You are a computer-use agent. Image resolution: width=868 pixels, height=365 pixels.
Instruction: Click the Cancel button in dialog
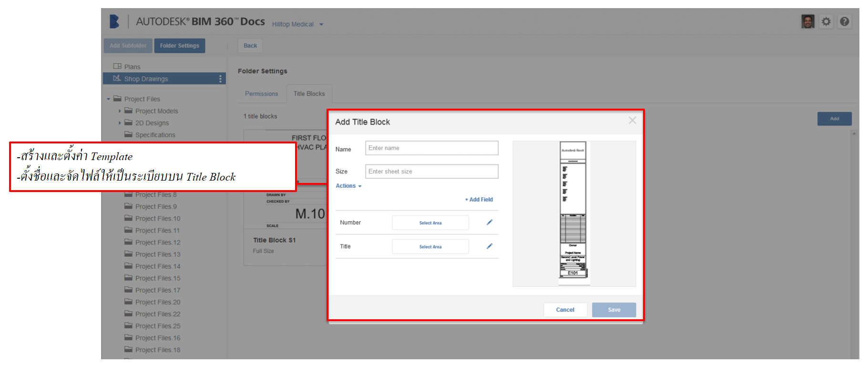pyautogui.click(x=565, y=310)
